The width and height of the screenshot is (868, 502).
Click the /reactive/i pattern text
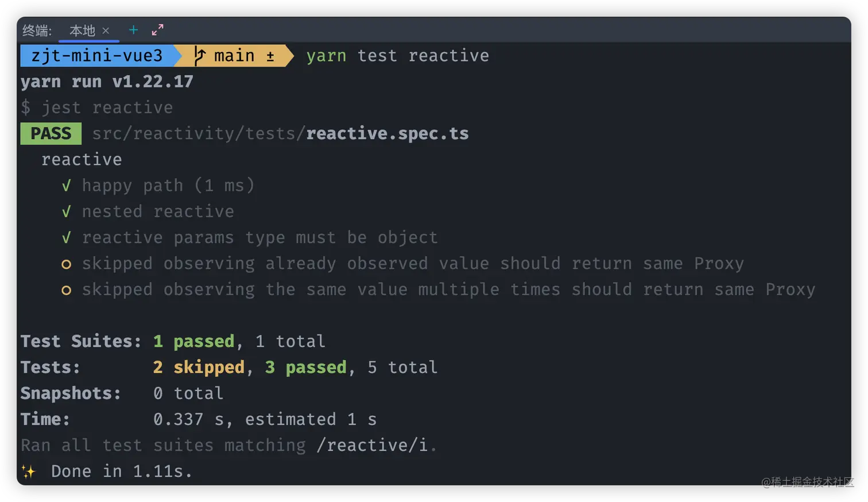[x=372, y=445]
